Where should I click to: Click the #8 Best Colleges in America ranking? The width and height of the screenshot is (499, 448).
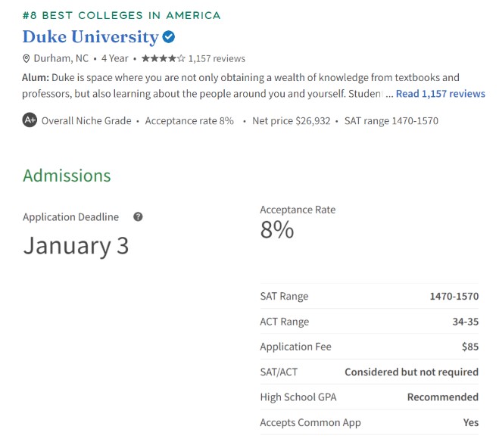click(122, 16)
